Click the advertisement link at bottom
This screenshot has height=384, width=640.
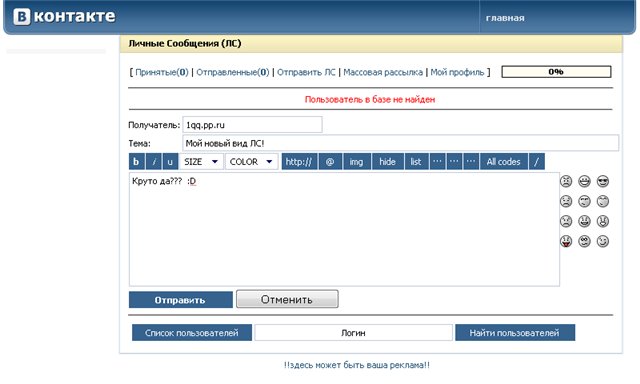357,365
